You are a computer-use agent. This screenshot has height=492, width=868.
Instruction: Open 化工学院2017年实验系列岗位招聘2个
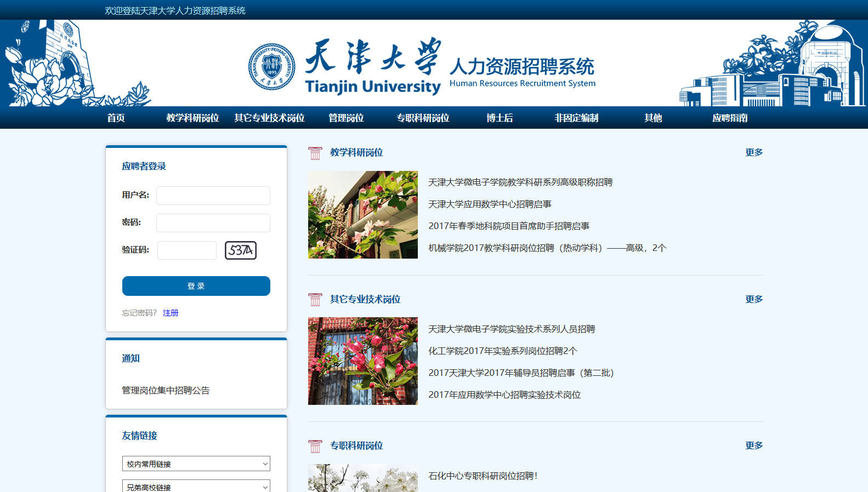[503, 351]
